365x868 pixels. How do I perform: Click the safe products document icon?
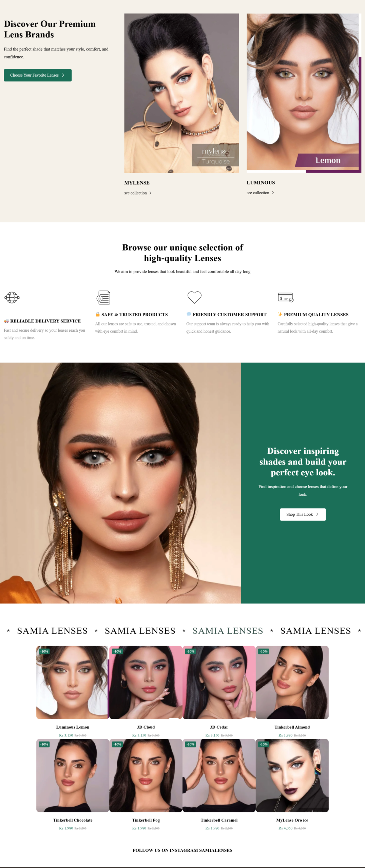[x=103, y=297]
